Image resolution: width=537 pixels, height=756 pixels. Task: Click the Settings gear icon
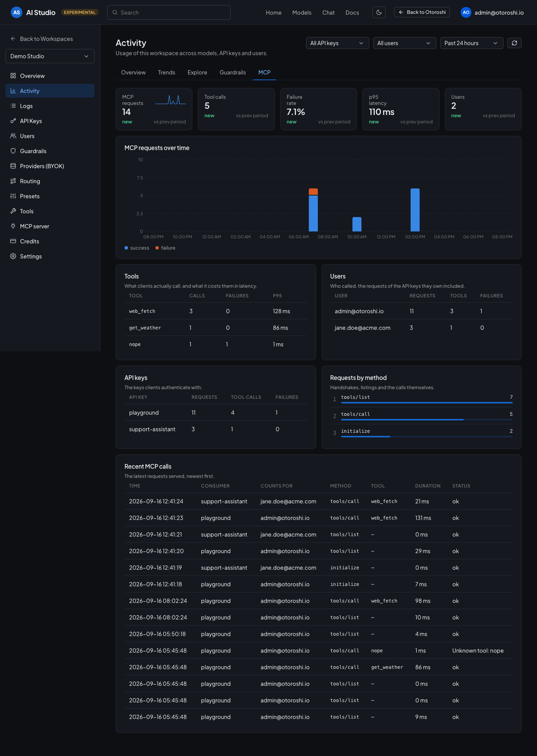pyautogui.click(x=13, y=256)
